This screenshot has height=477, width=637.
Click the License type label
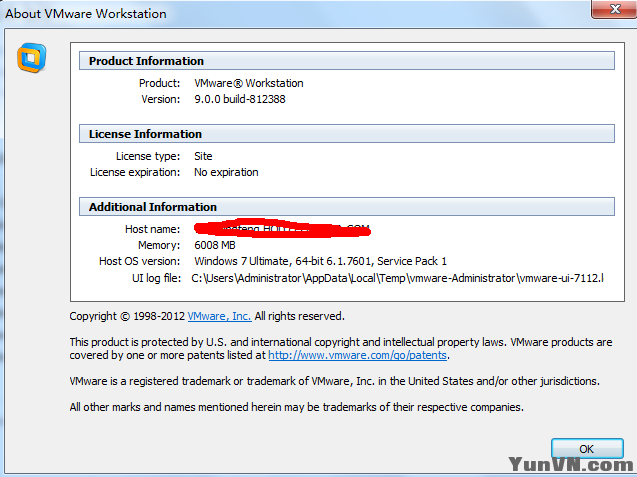148,156
